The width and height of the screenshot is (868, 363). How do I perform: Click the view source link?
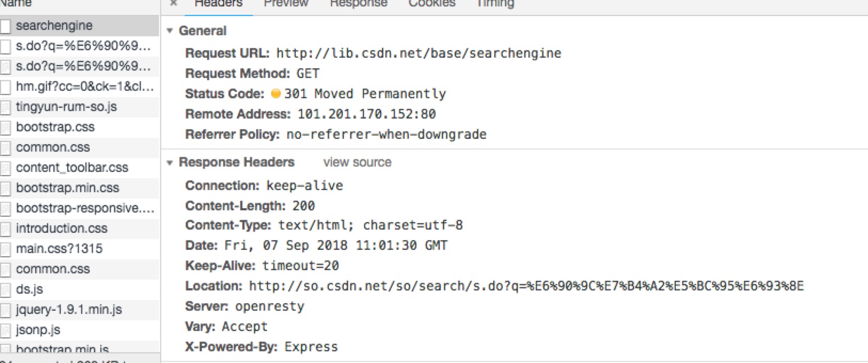pos(357,162)
